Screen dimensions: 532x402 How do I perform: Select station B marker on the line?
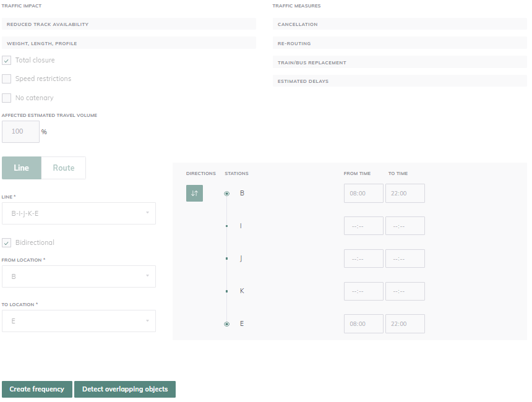tap(227, 194)
